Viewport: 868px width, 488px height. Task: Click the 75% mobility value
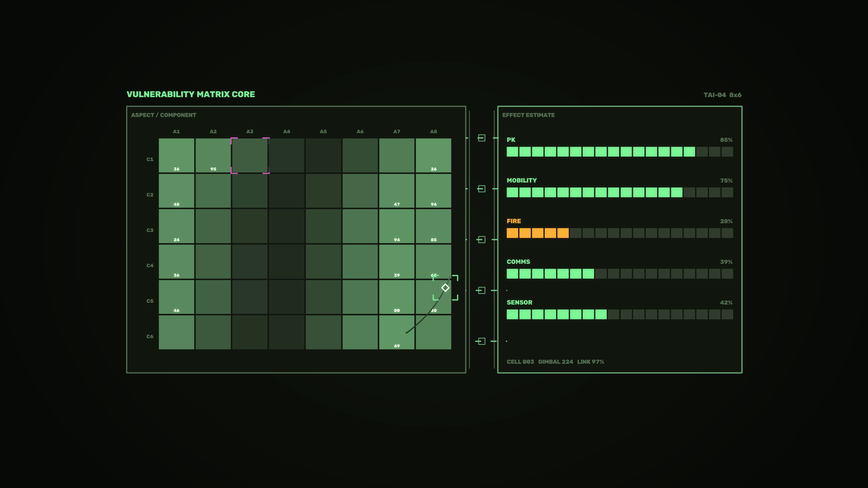pyautogui.click(x=726, y=181)
